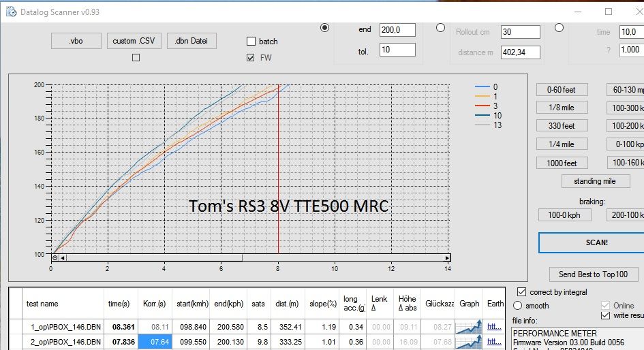Click the time field 10,0

[632, 32]
